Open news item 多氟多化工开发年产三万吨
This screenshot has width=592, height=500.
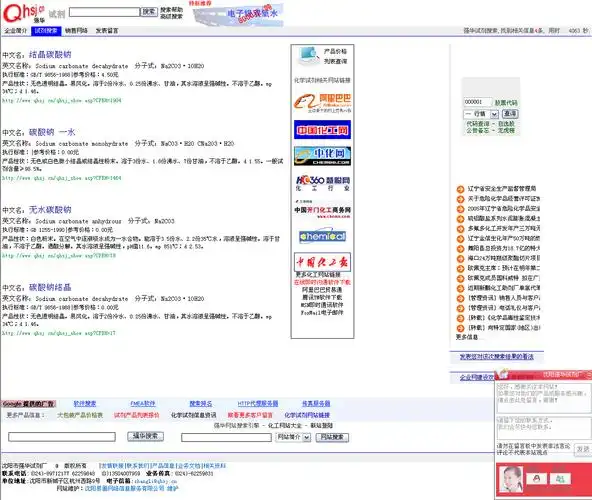point(504,228)
